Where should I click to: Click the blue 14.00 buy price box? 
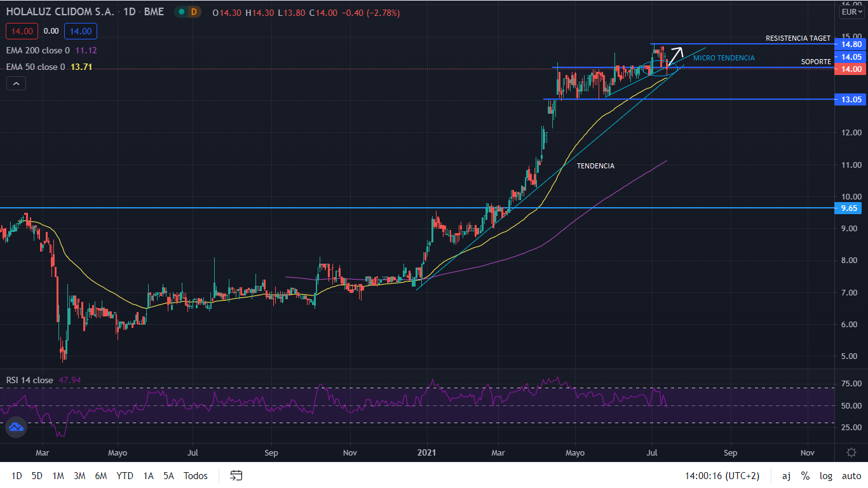[x=80, y=30]
